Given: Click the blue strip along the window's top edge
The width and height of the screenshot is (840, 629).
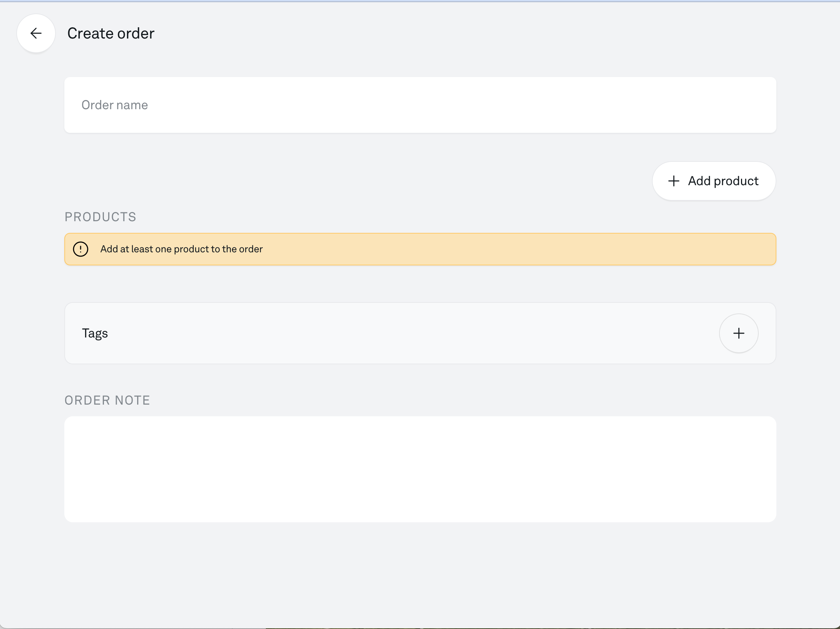Looking at the screenshot, I should click(x=420, y=1).
